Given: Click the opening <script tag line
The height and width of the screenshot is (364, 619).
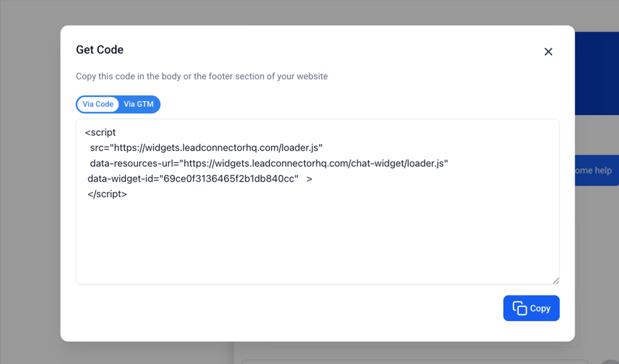Looking at the screenshot, I should click(101, 133).
